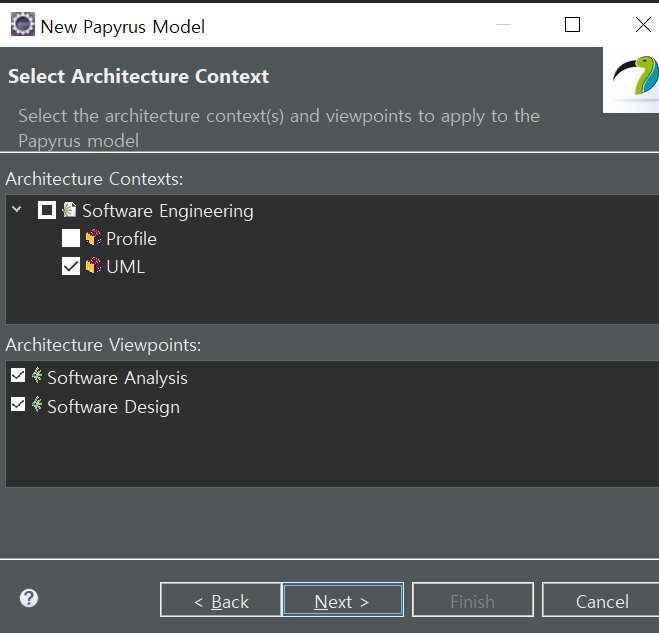Image resolution: width=659 pixels, height=633 pixels.
Task: Click the Profile package icon
Action: 93,238
